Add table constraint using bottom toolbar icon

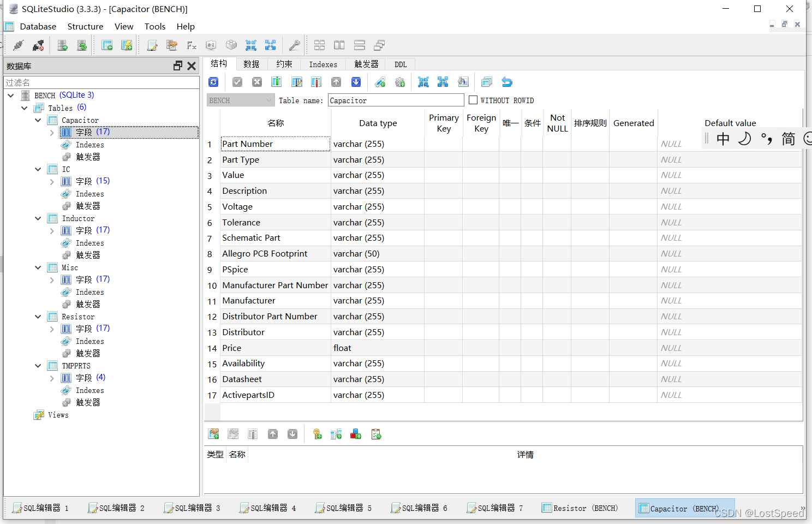[213, 434]
